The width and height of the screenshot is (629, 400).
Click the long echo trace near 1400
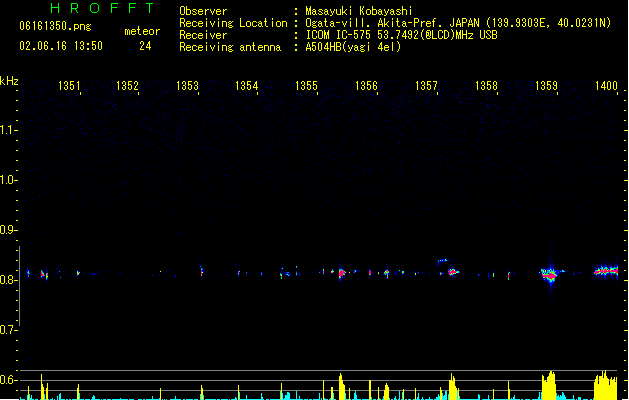pyautogui.click(x=606, y=272)
